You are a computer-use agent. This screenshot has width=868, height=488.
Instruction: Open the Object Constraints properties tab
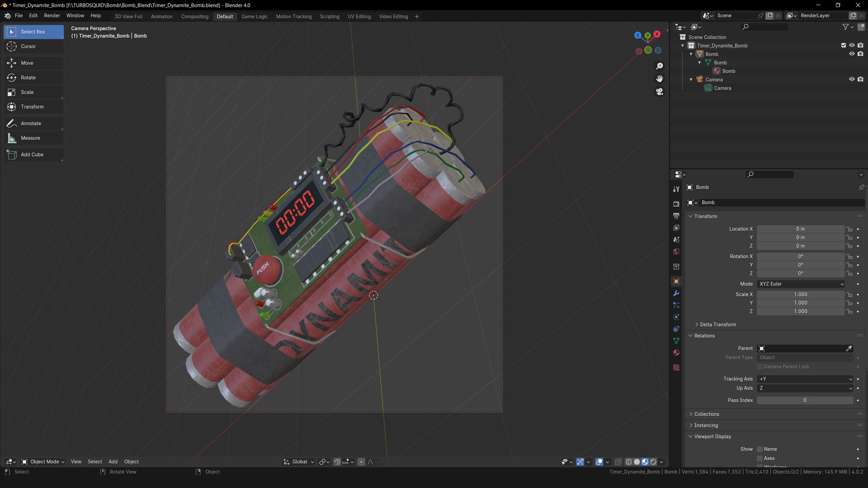pyautogui.click(x=676, y=329)
